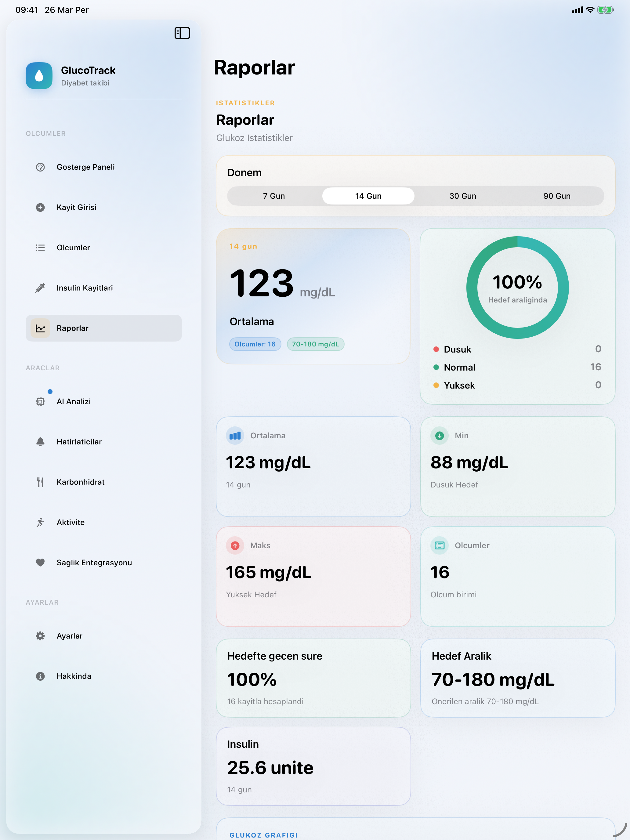The width and height of the screenshot is (630, 840).
Task: Tap the Wi-Fi status icon
Action: pyautogui.click(x=590, y=10)
